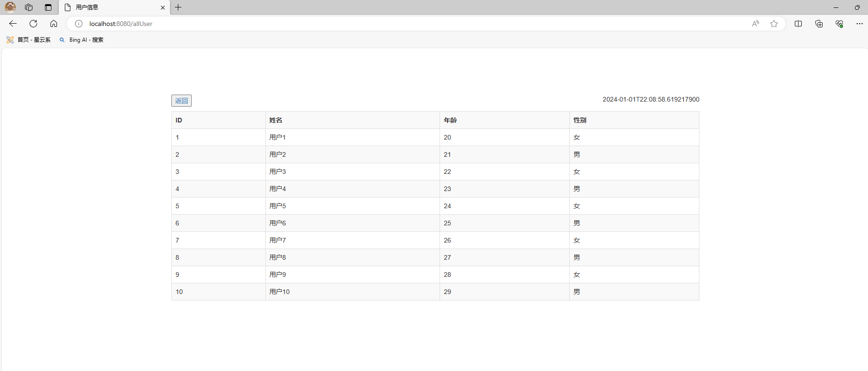Reload the page with the refresh icon
868x371 pixels.
33,24
